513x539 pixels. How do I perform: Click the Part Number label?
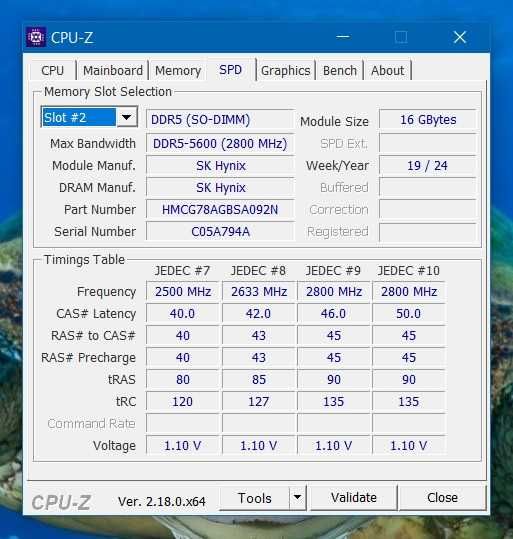[x=100, y=210]
